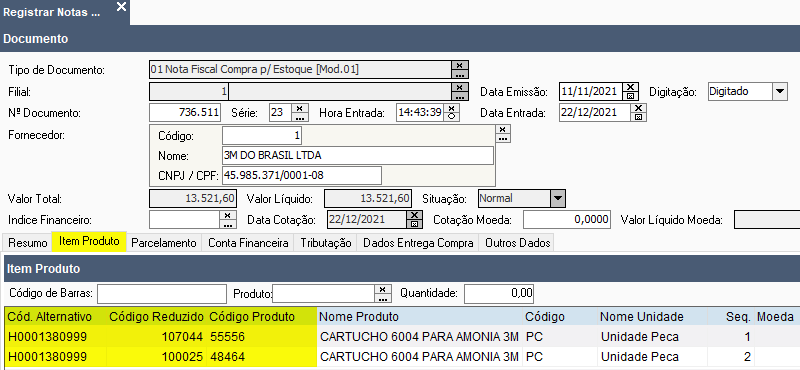Viewport: 800px width, 370px height.
Task: Close the Registrar Notas tab
Action: [x=121, y=7]
